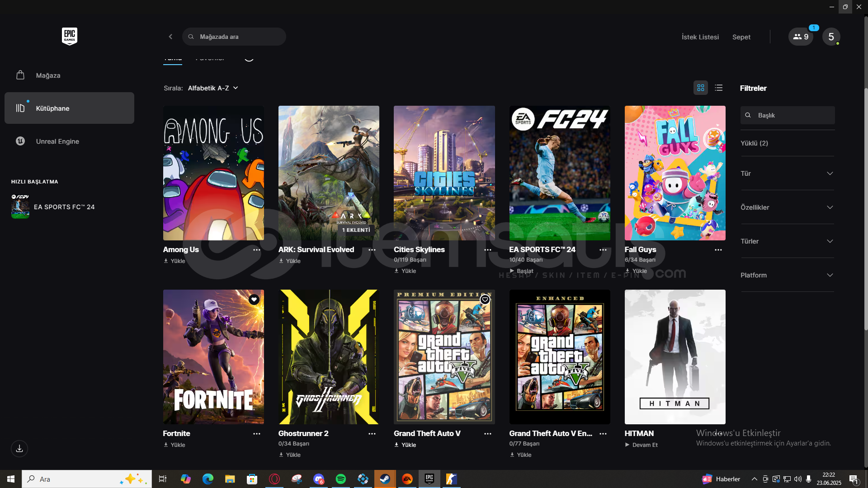Open Spotify from the taskbar
The image size is (868, 488).
(341, 479)
